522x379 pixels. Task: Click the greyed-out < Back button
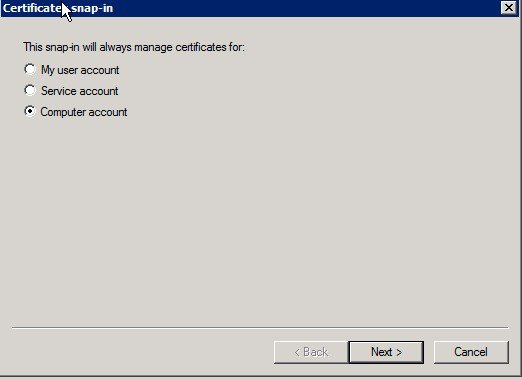(x=311, y=352)
